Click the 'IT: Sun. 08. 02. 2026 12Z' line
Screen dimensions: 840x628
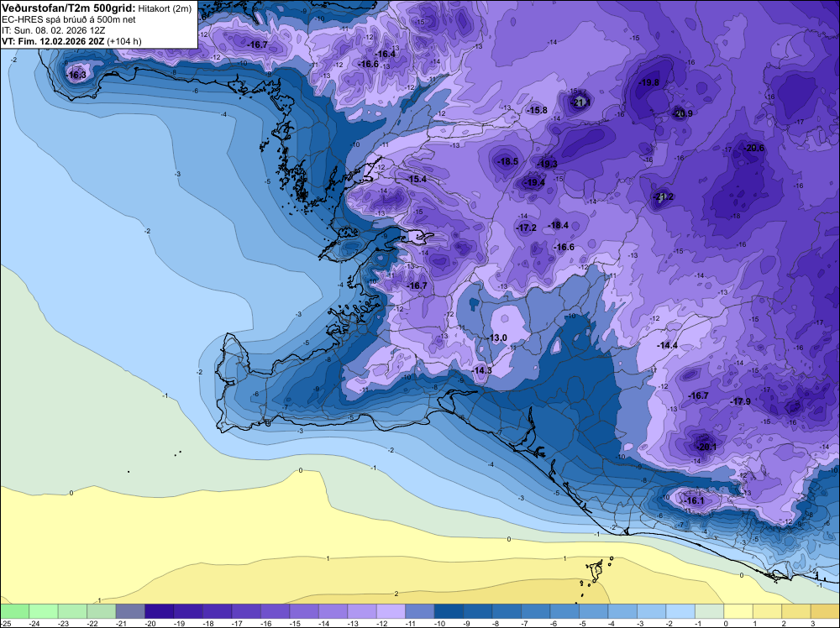click(x=53, y=30)
